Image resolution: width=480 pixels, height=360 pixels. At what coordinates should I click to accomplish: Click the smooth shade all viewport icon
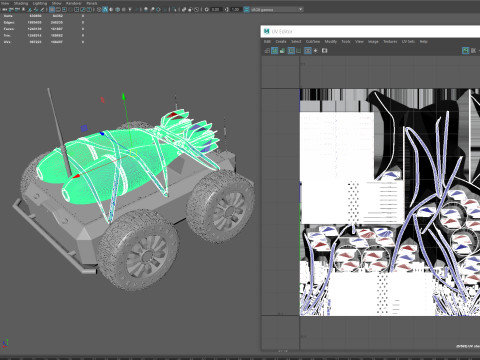tap(105, 9)
